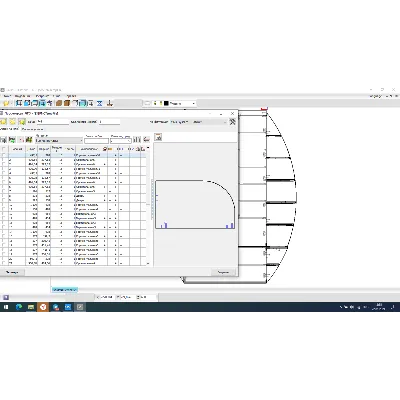Click the blue hourglass-shaped icon in the main toolbar
This screenshot has width=400, height=400.
(x=99, y=104)
